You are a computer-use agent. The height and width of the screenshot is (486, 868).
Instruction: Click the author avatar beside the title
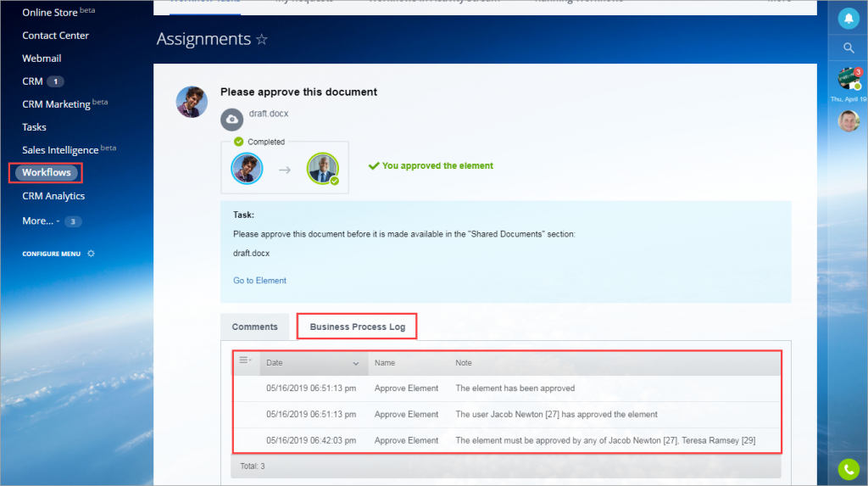click(x=192, y=102)
